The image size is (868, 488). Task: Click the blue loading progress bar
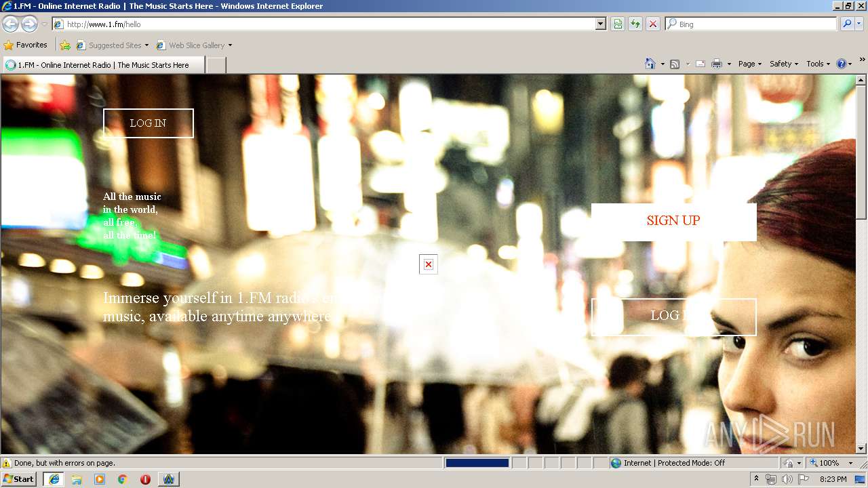(477, 463)
